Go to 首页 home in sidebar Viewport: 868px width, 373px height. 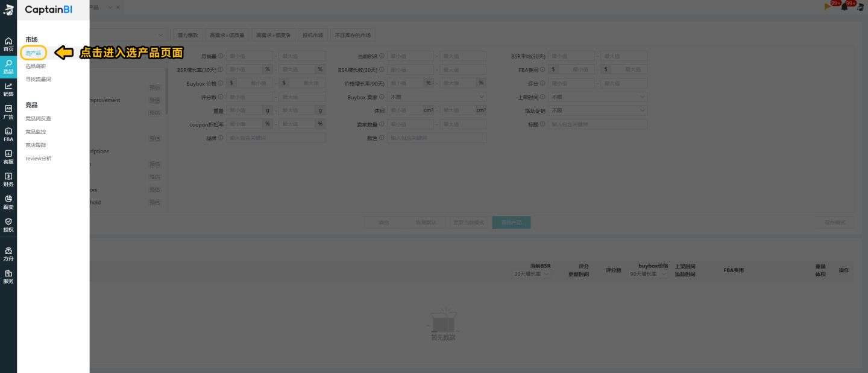click(x=8, y=44)
